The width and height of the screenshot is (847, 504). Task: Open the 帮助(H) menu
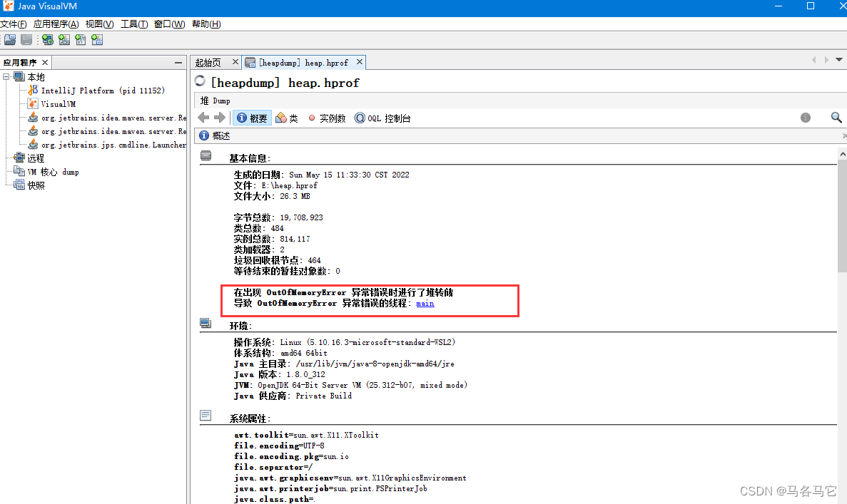point(206,24)
